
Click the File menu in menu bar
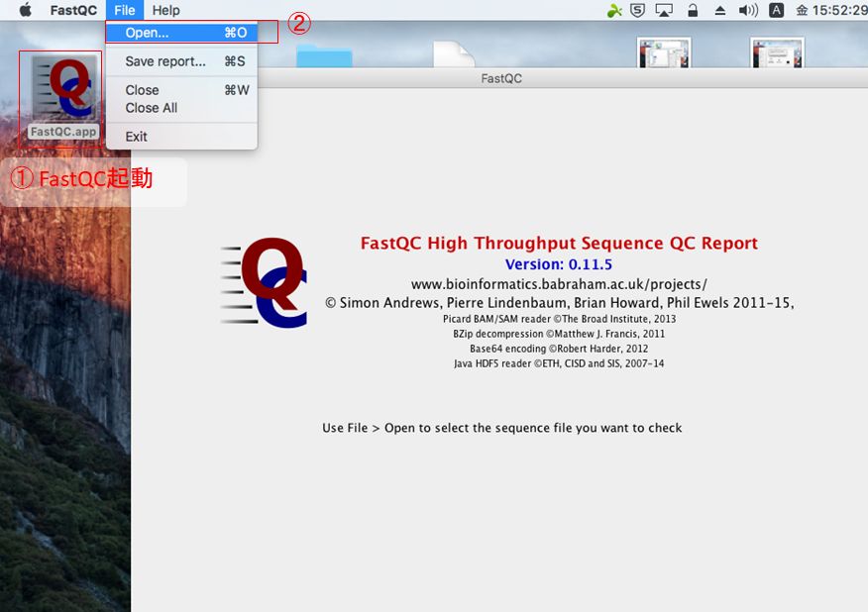(125, 10)
